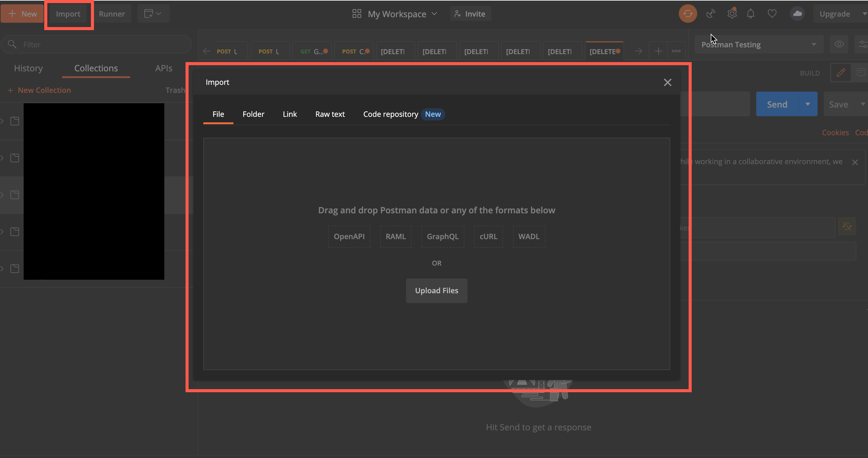Image resolution: width=868 pixels, height=458 pixels.
Task: Click the cURL format label
Action: 489,236
